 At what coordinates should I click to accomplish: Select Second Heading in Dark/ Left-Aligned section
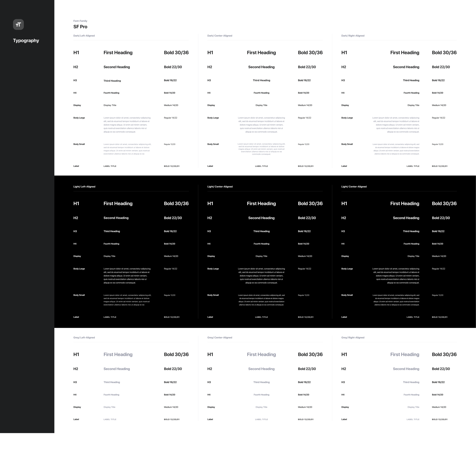tap(117, 67)
